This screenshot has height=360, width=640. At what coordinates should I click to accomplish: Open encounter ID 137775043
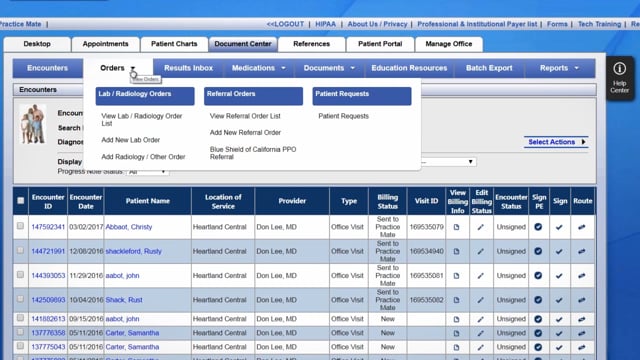tap(48, 347)
